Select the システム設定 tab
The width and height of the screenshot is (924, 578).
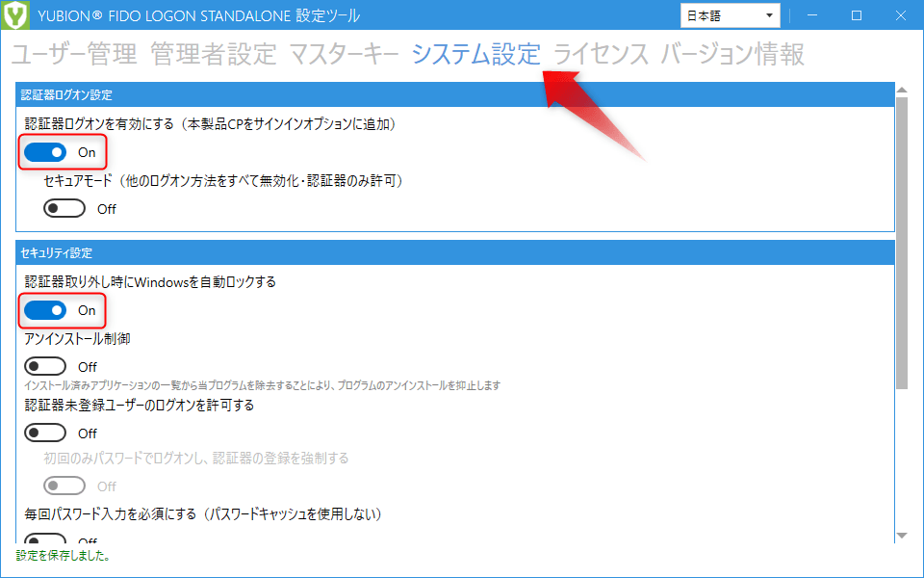[475, 54]
